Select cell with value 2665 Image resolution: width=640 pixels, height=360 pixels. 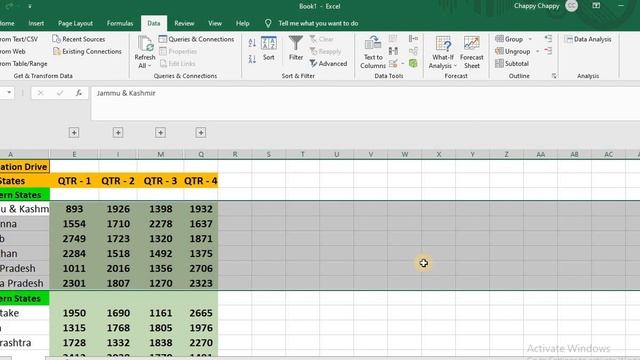(x=201, y=313)
